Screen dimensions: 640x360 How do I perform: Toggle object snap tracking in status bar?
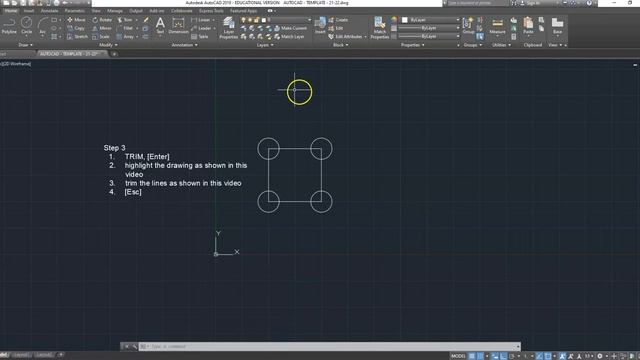pyautogui.click(x=539, y=356)
